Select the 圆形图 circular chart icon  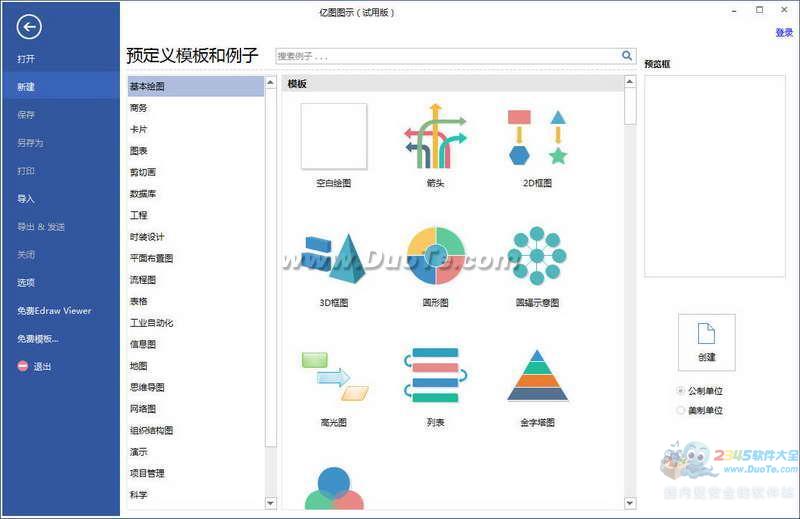[435, 256]
